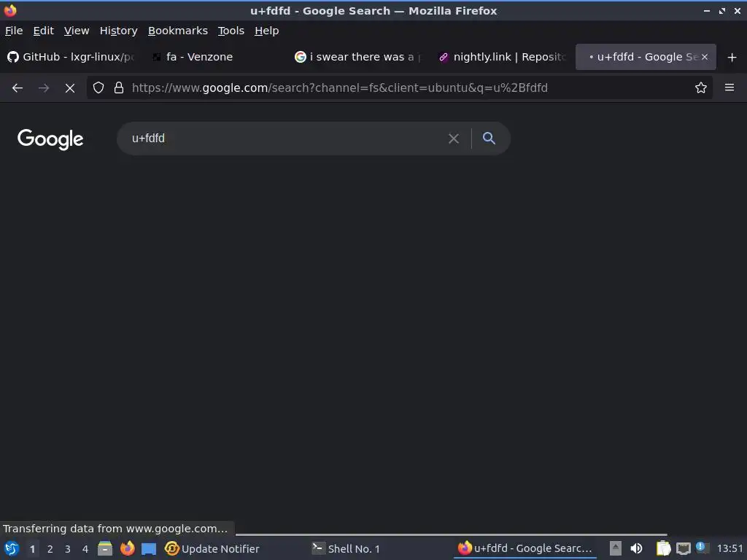Open the Help menu

coord(267,31)
